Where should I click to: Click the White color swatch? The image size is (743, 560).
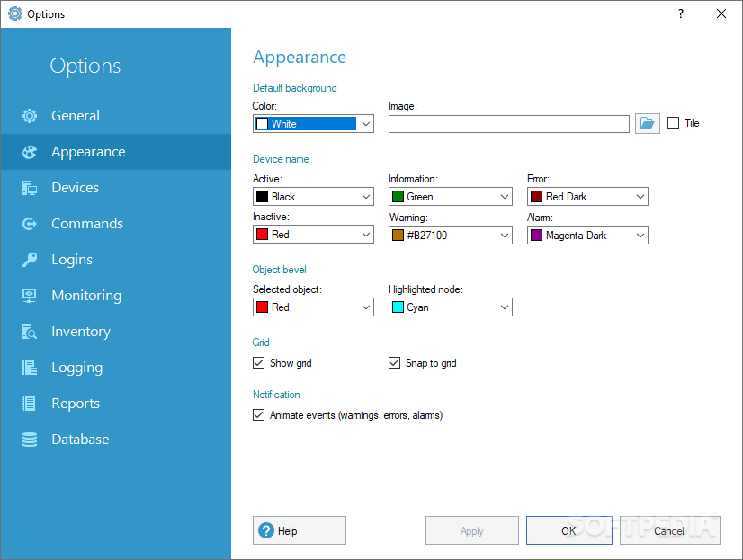tap(262, 124)
